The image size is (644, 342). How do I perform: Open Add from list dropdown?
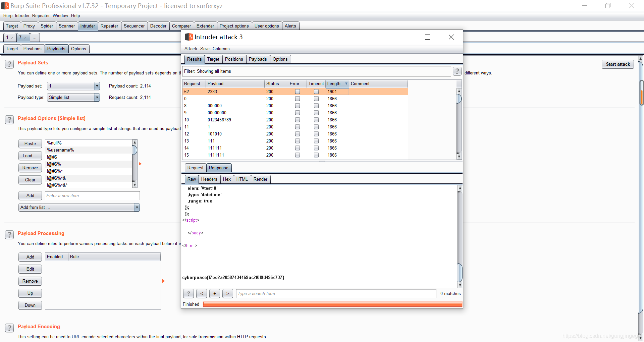pyautogui.click(x=79, y=208)
